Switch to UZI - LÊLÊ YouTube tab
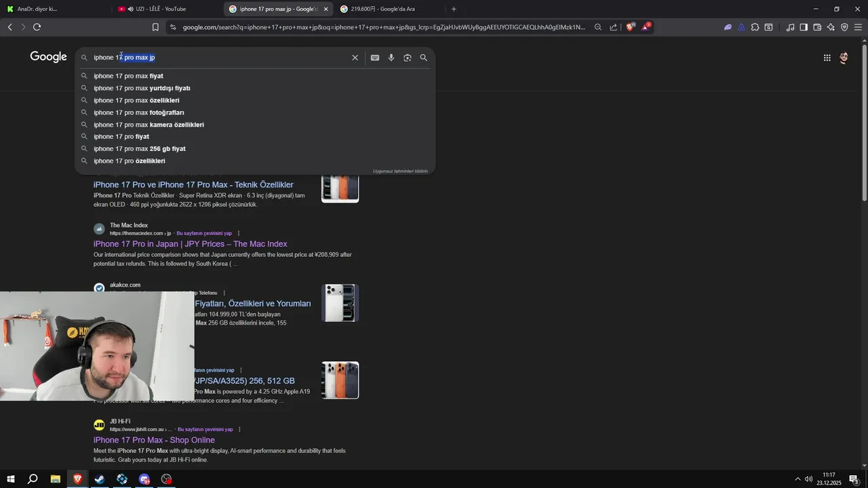 167,9
